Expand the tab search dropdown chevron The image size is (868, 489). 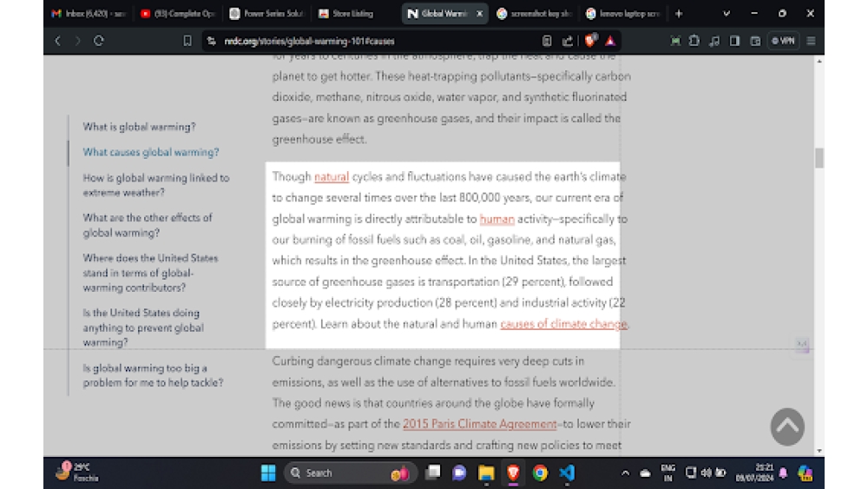point(727,14)
